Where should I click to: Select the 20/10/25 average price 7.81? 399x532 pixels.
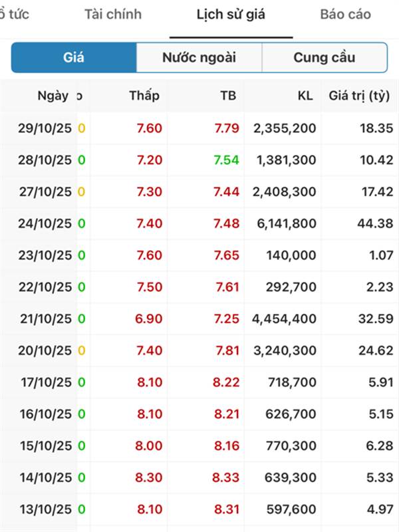226,350
